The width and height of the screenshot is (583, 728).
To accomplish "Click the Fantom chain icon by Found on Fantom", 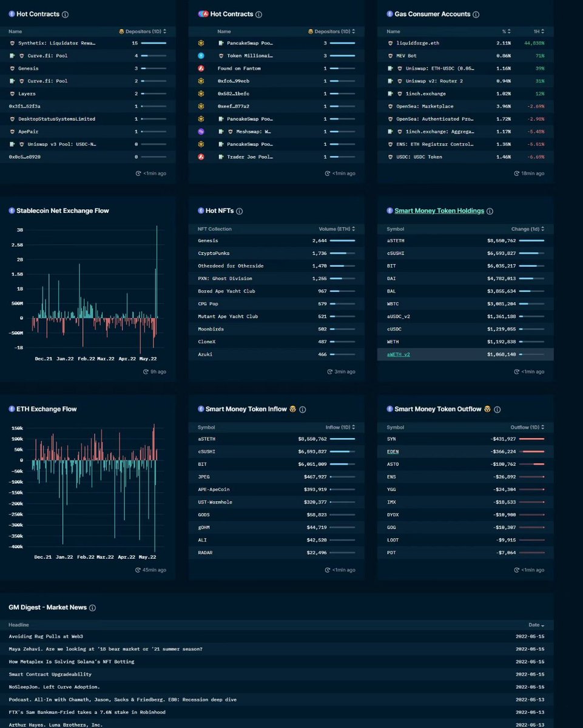I will 201,69.
